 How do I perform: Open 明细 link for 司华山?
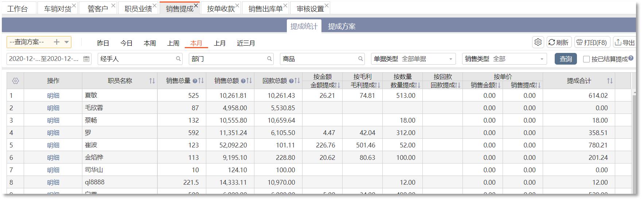click(x=53, y=170)
